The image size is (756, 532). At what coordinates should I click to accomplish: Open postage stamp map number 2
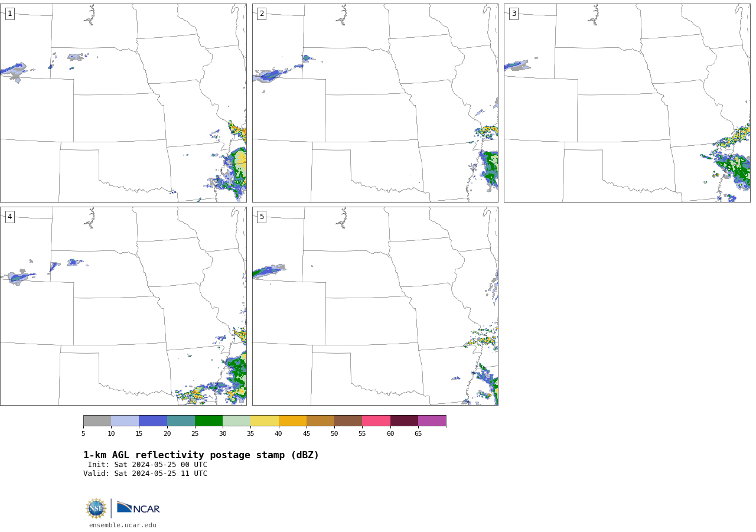click(x=375, y=103)
